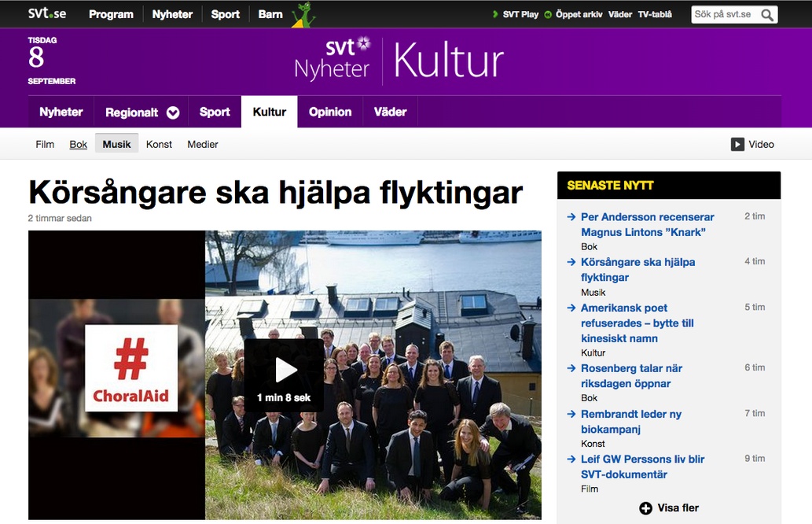
Task: Go to Öppet arkiv
Action: pyautogui.click(x=579, y=14)
